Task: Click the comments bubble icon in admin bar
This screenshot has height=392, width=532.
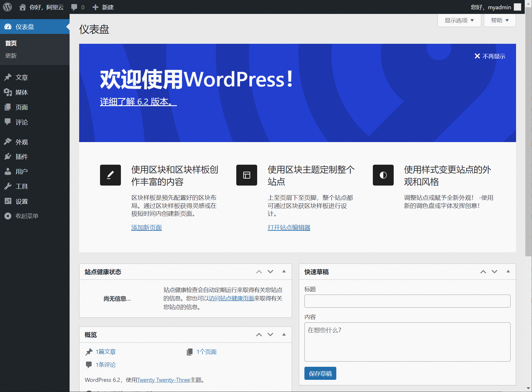Action: pyautogui.click(x=74, y=7)
